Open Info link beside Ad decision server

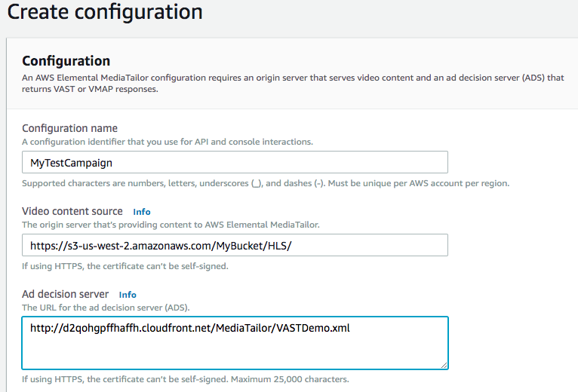click(128, 295)
